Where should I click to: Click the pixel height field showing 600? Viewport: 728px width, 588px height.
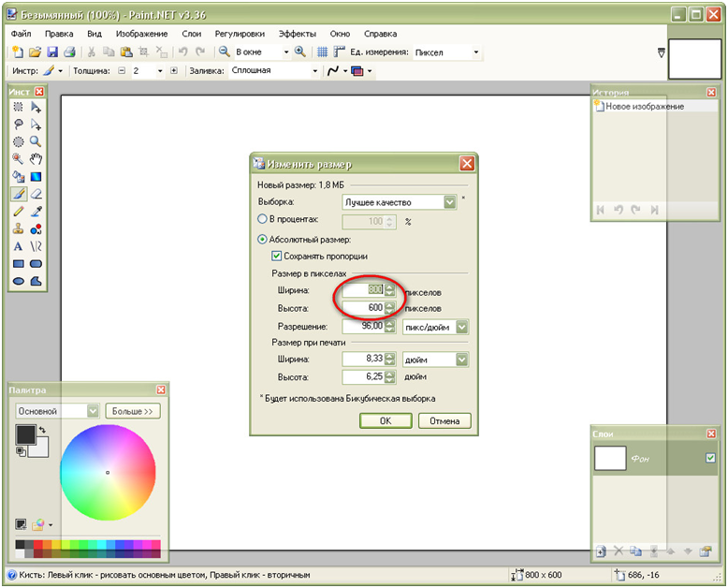click(363, 307)
